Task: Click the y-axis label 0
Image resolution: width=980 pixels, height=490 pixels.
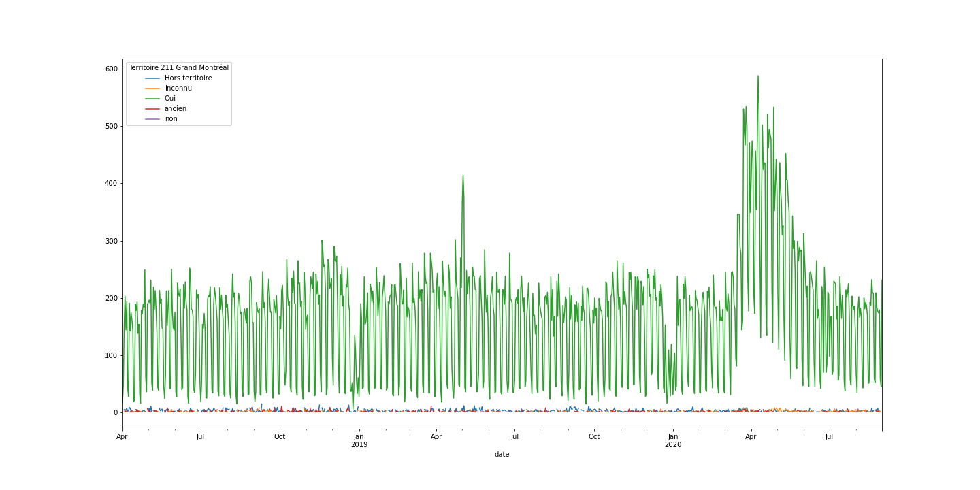Action: [115, 412]
